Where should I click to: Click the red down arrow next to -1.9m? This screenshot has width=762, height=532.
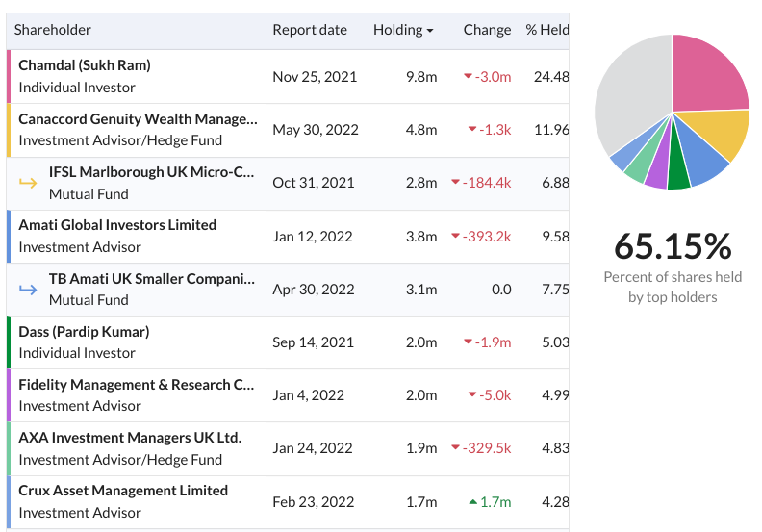(468, 342)
